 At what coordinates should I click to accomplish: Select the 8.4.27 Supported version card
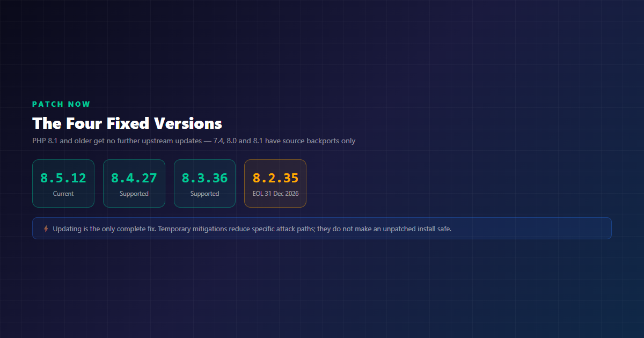pos(134,183)
